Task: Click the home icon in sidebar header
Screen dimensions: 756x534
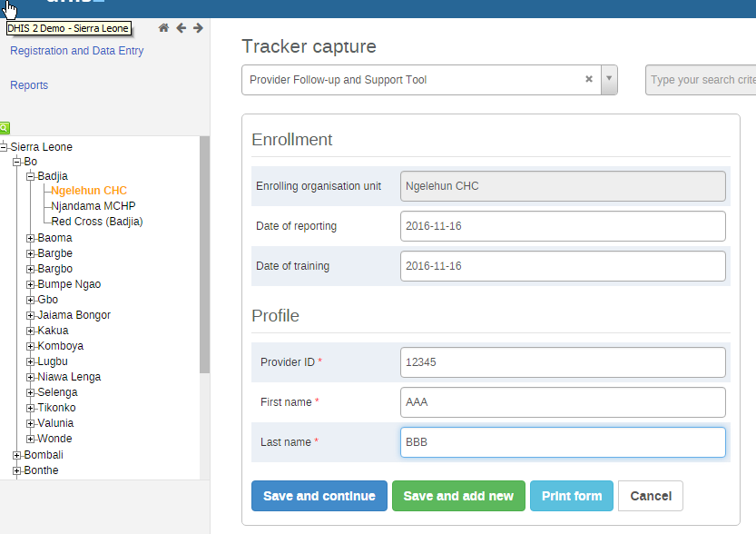Action: (163, 28)
